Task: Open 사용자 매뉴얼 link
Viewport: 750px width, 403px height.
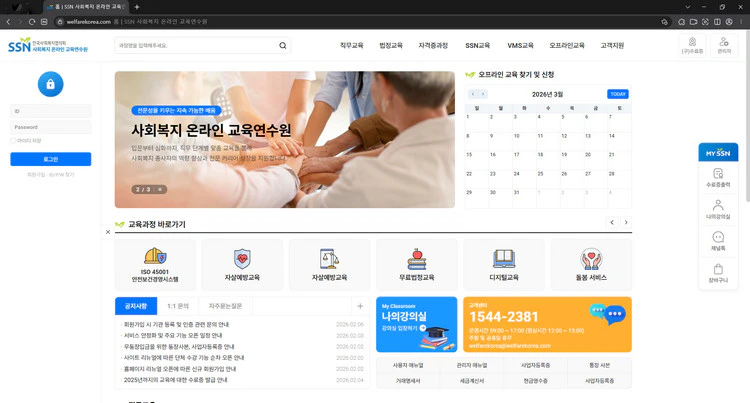Action: click(406, 366)
